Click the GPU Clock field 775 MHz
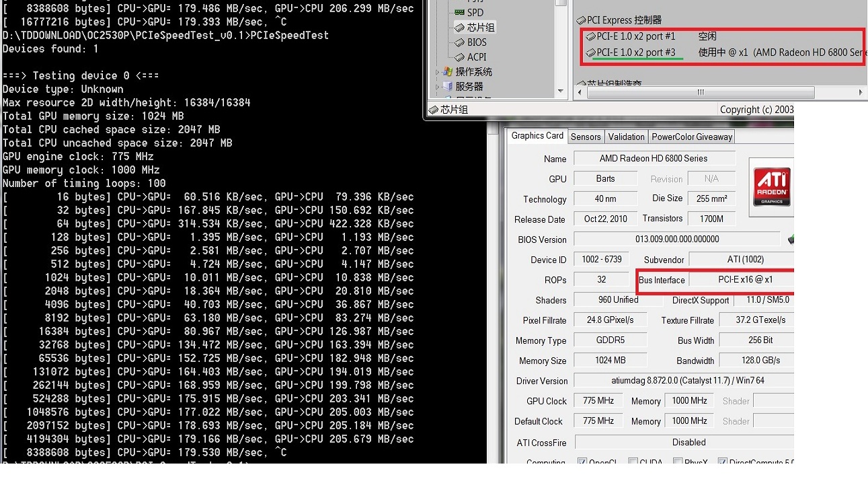This screenshot has width=868, height=477. (x=598, y=400)
